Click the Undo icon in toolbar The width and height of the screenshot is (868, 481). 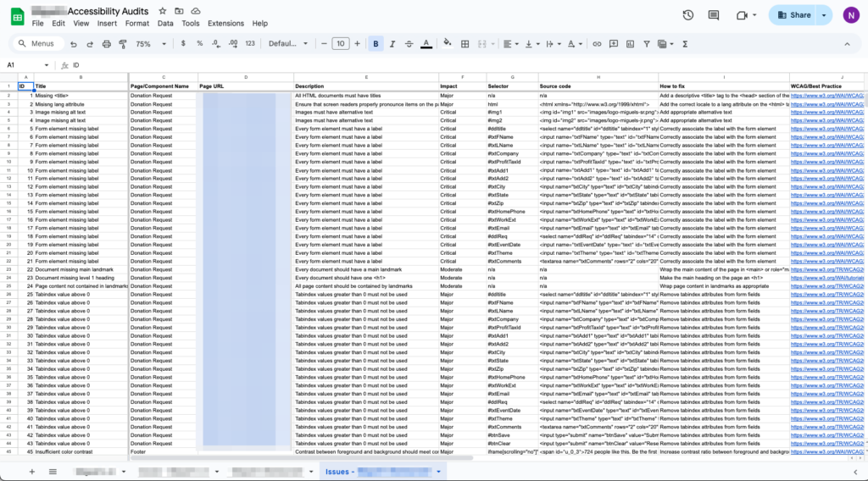pos(75,43)
